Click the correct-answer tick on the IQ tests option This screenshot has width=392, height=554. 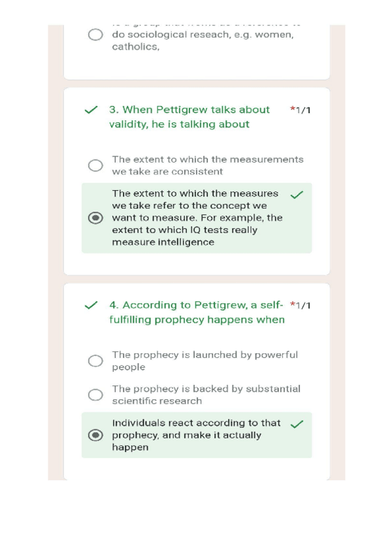pyautogui.click(x=297, y=195)
